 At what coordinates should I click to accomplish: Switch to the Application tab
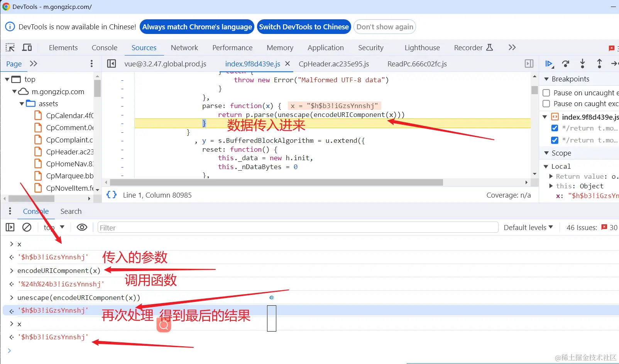click(326, 47)
